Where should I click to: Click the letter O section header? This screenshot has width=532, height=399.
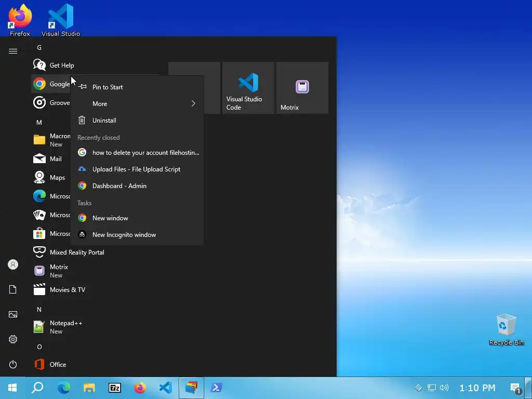(x=39, y=347)
